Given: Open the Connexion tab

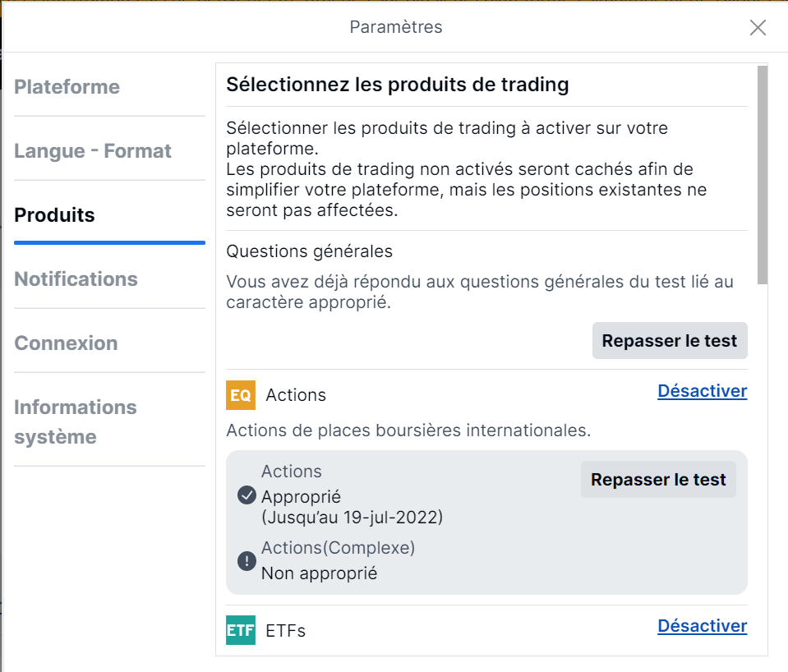Looking at the screenshot, I should [66, 343].
